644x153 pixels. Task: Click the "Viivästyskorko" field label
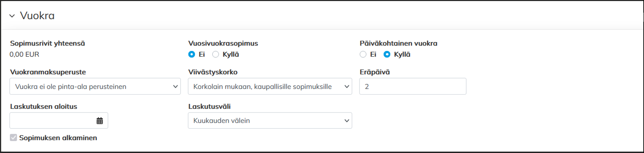tap(213, 72)
